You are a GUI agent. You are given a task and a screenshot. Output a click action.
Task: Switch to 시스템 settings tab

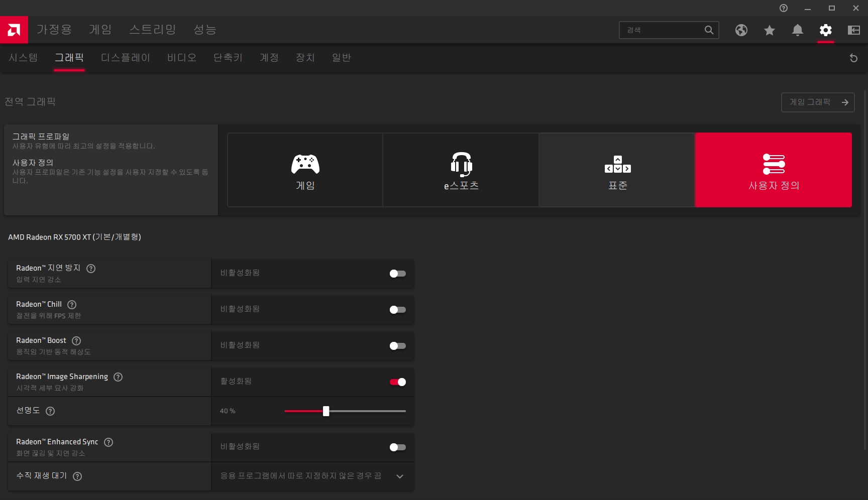pos(23,58)
